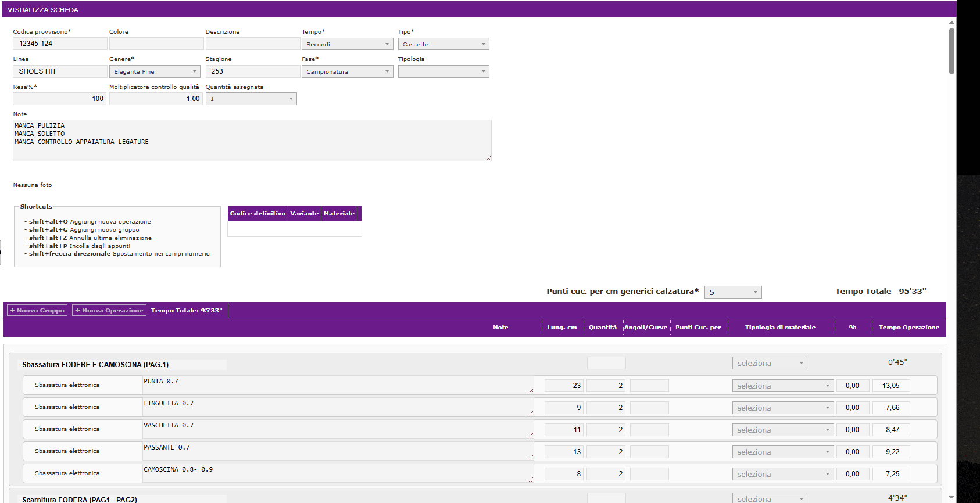Click the Quantità field for VASCHETTA 0.7 row
Image resolution: width=980 pixels, height=503 pixels.
(x=606, y=430)
